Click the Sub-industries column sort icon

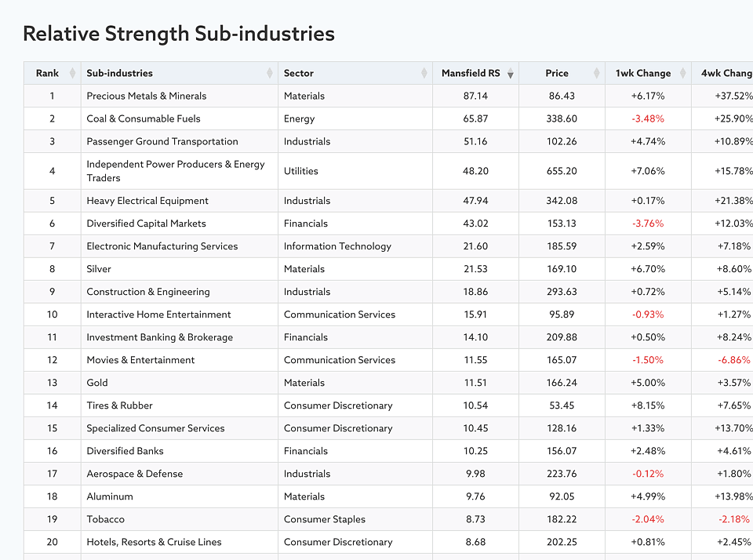[x=271, y=73]
